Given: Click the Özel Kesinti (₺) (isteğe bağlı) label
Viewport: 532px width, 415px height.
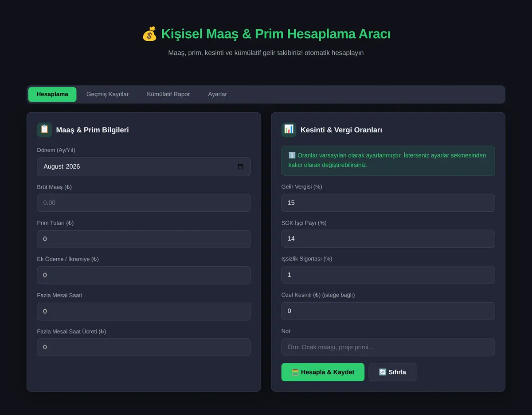Looking at the screenshot, I should [x=318, y=295].
